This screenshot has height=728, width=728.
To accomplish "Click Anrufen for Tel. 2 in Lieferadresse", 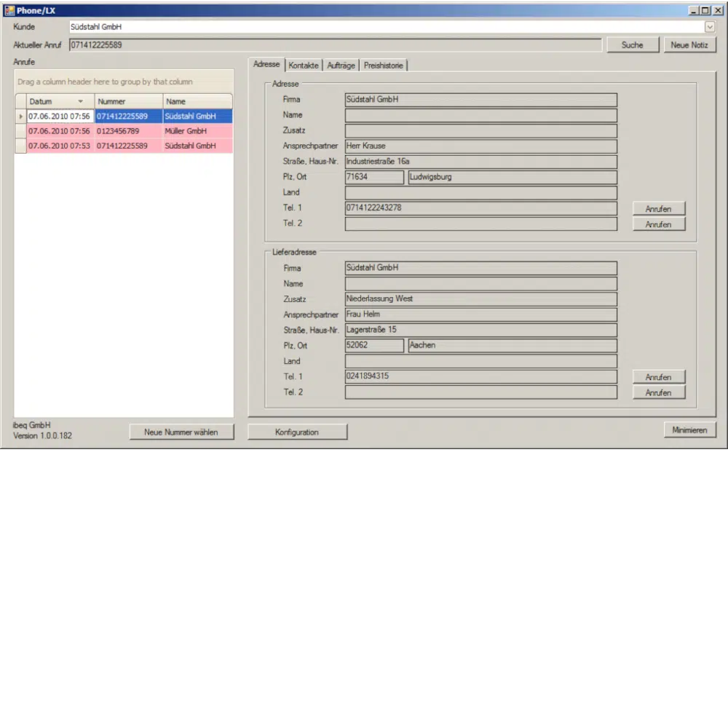I will (x=658, y=393).
